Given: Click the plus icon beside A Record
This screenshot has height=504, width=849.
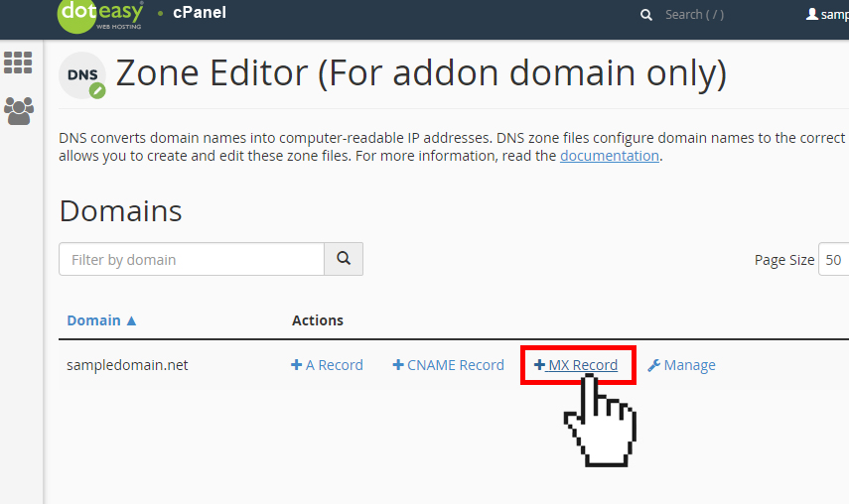Looking at the screenshot, I should point(296,365).
